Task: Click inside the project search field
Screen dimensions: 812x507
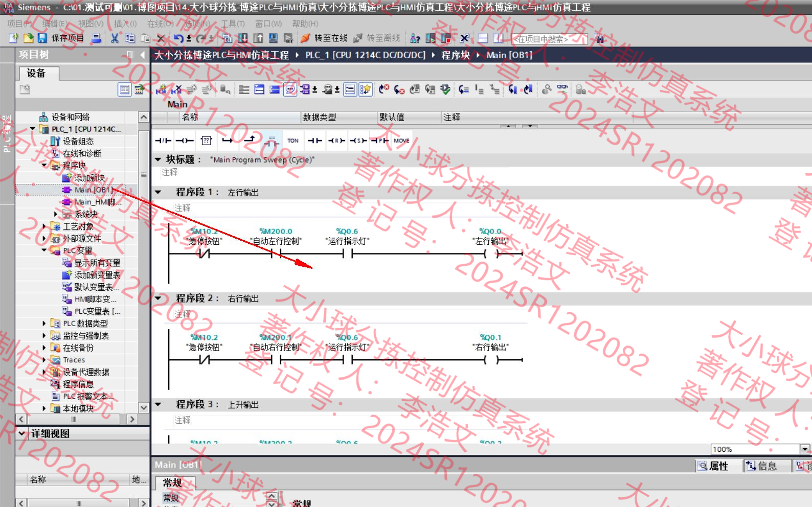Action: point(550,39)
